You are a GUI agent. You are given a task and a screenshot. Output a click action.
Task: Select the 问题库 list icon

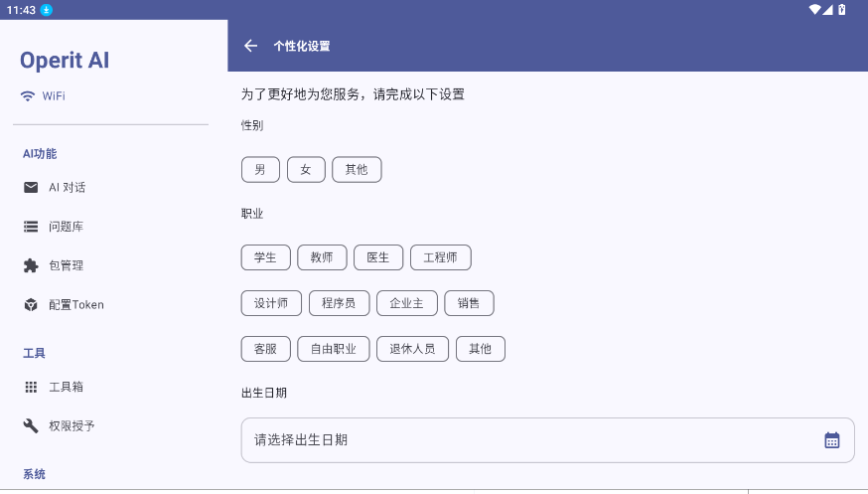click(x=31, y=227)
